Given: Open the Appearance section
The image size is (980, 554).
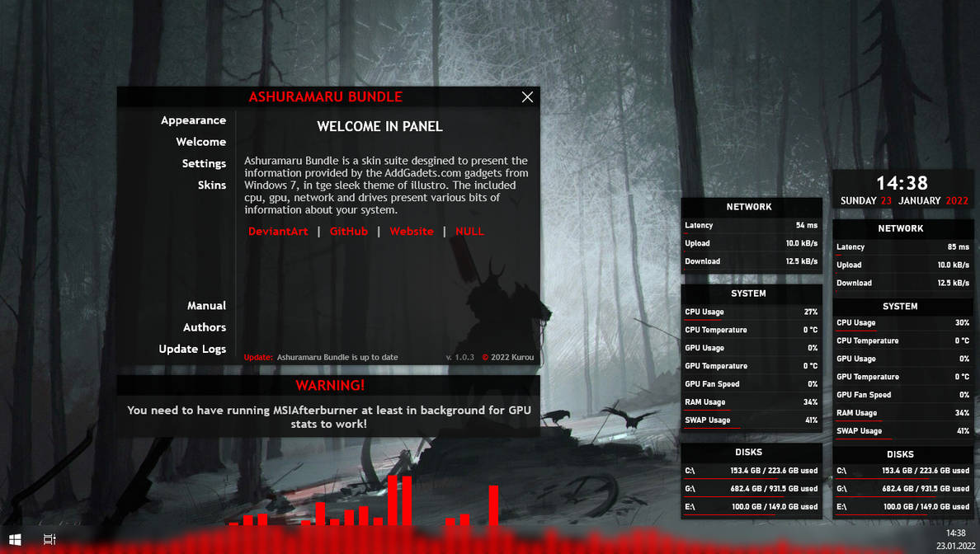Looking at the screenshot, I should (x=193, y=120).
